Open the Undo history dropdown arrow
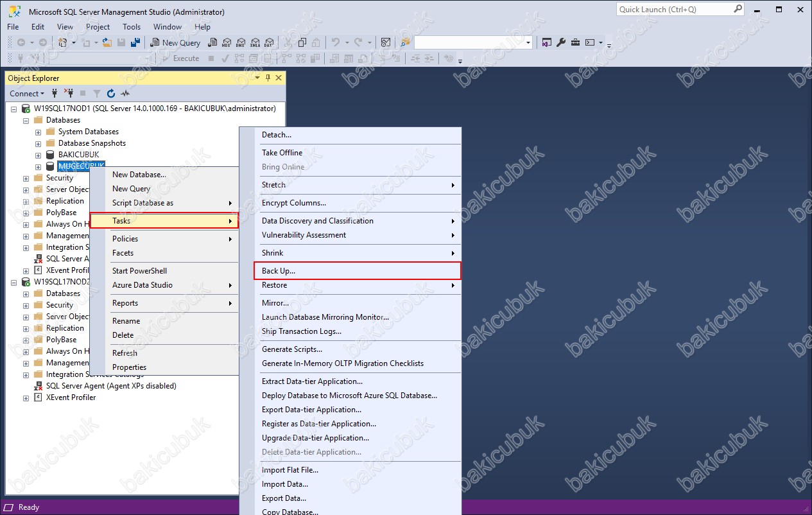 pyautogui.click(x=347, y=42)
